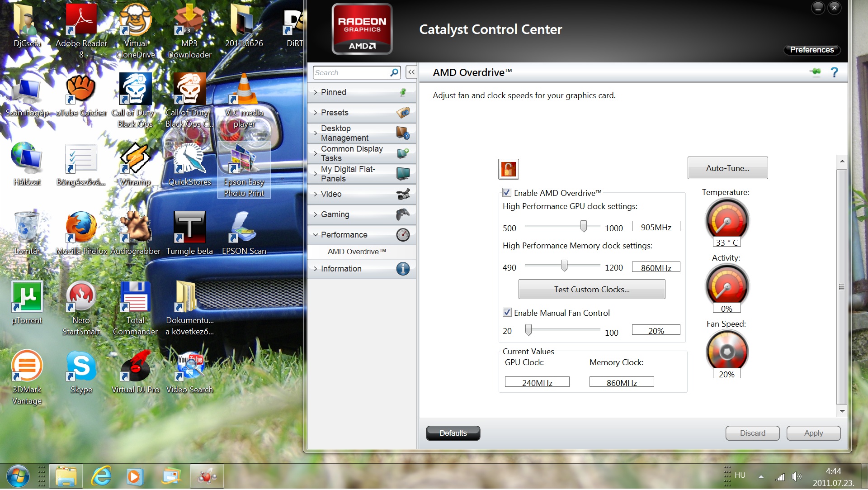Select AMD Overdrive in the sidebar
Screen dimensions: 868x490
click(x=357, y=252)
